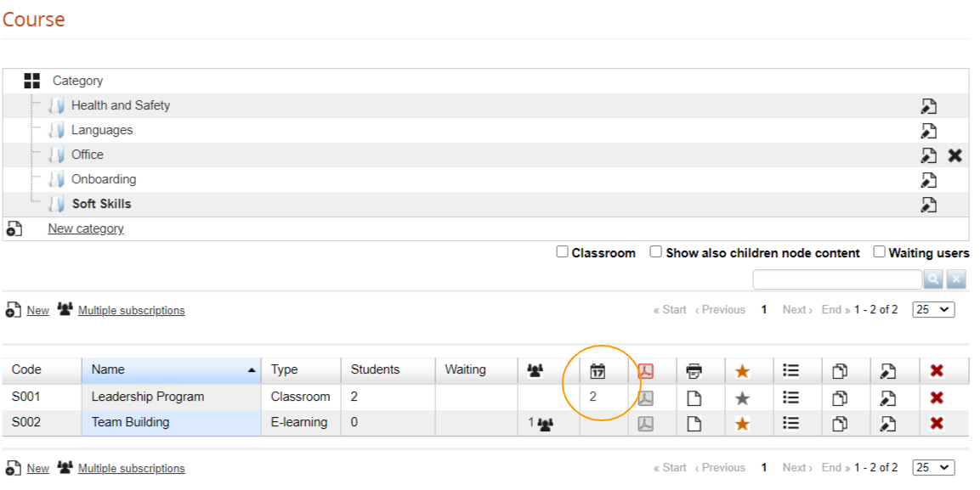
Task: Click edit icon for Health and Safety category
Action: (929, 106)
